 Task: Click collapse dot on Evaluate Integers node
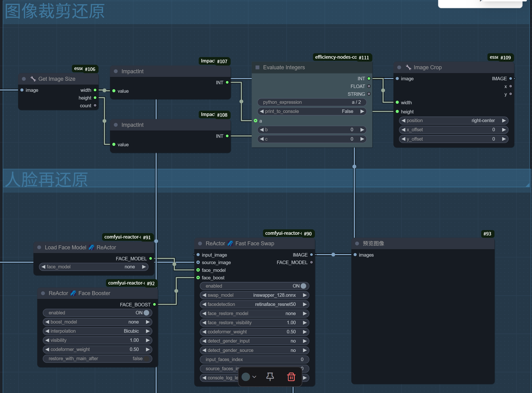click(x=257, y=67)
